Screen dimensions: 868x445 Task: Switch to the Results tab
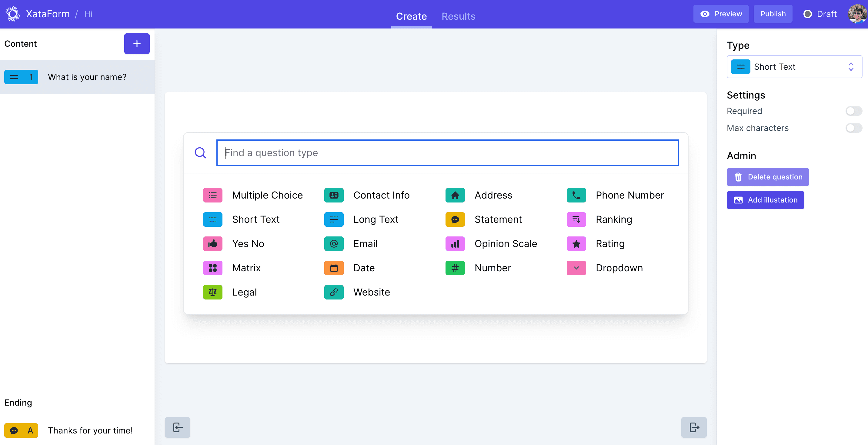(458, 16)
